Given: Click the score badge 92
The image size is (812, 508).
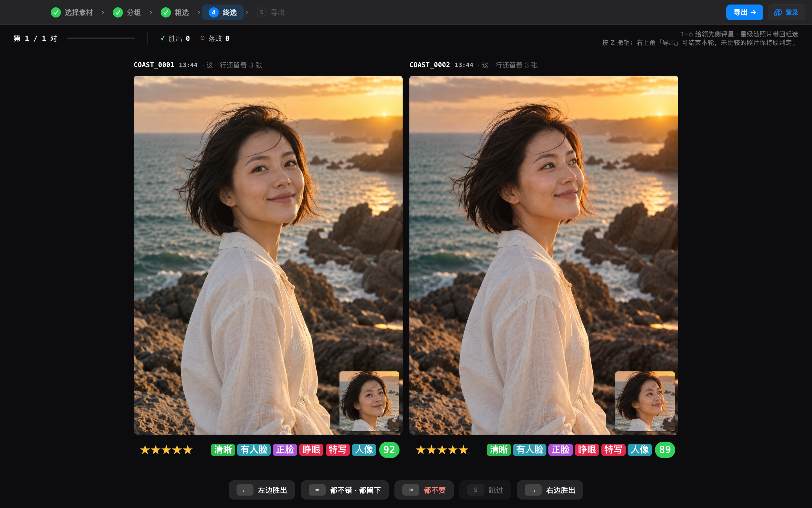Looking at the screenshot, I should [389, 450].
